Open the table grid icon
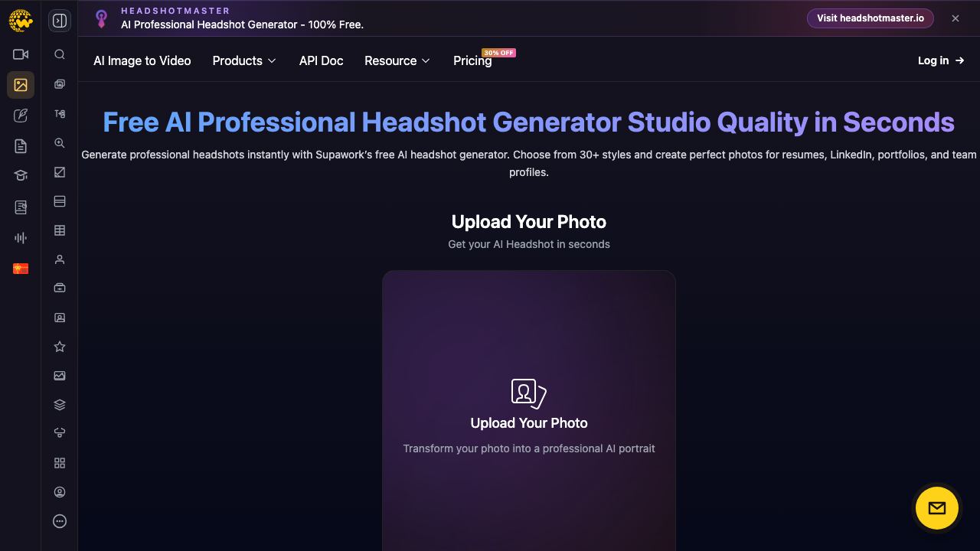Image resolution: width=980 pixels, height=551 pixels. coord(60,230)
